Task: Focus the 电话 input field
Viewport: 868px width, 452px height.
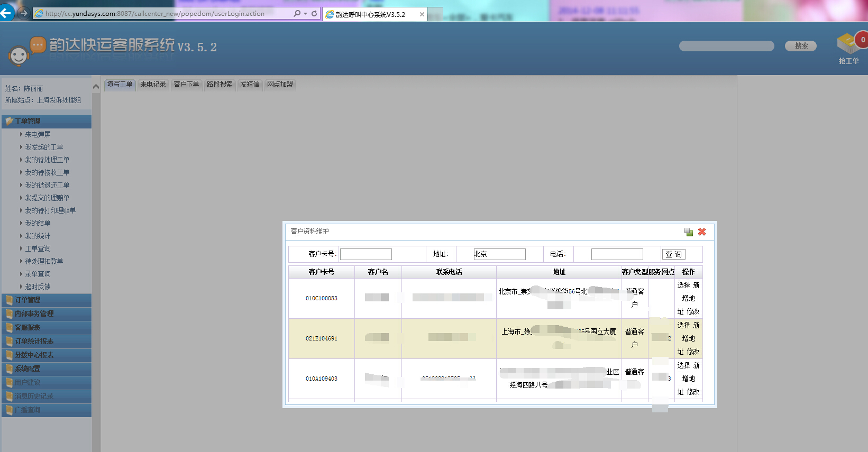Action: [617, 254]
